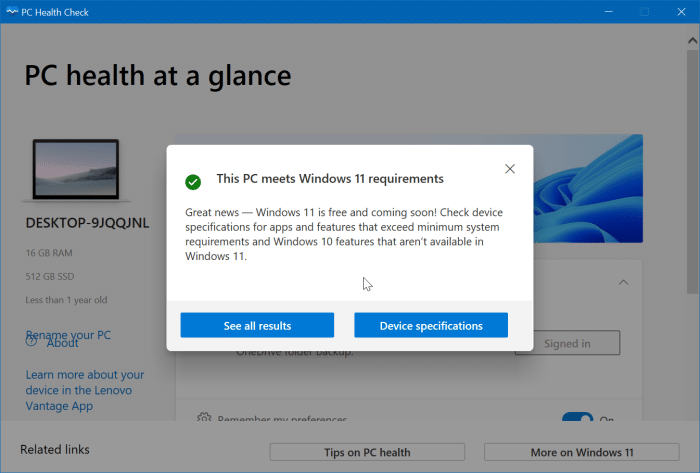Open More on Windows 11
The height and width of the screenshot is (473, 700).
coord(582,452)
